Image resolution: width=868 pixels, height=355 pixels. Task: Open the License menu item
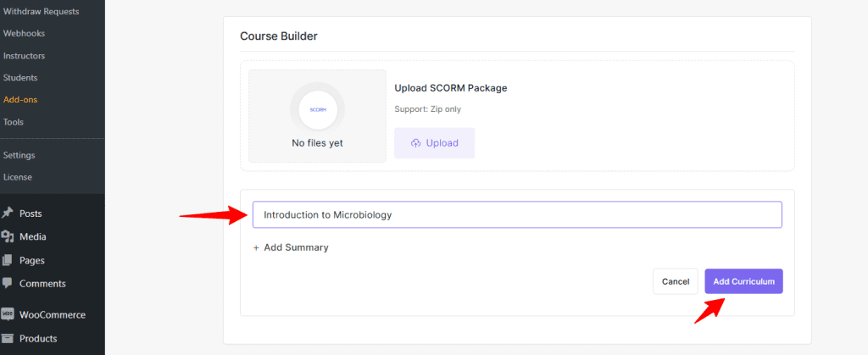[17, 177]
